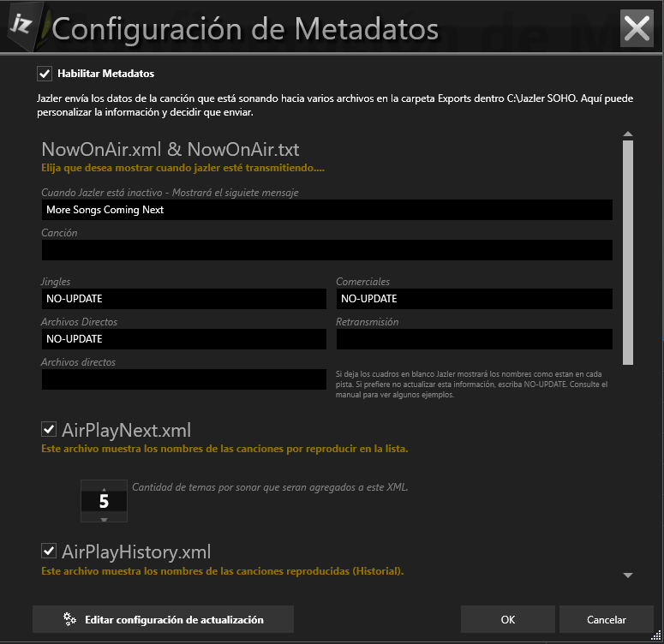Focus the 'More Songs Coming Next' message field
This screenshot has width=664, height=644.
pyautogui.click(x=326, y=210)
